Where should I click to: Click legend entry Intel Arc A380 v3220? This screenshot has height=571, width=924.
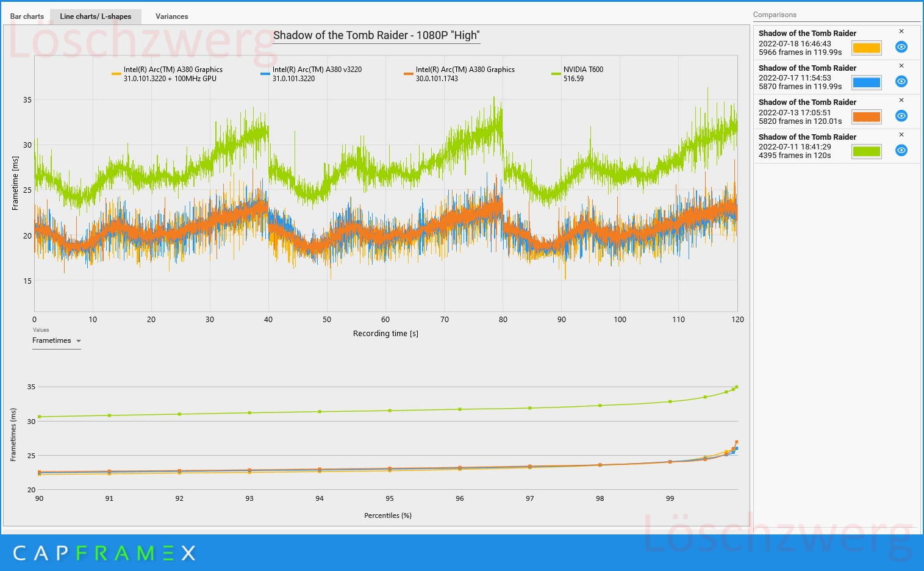[311, 74]
